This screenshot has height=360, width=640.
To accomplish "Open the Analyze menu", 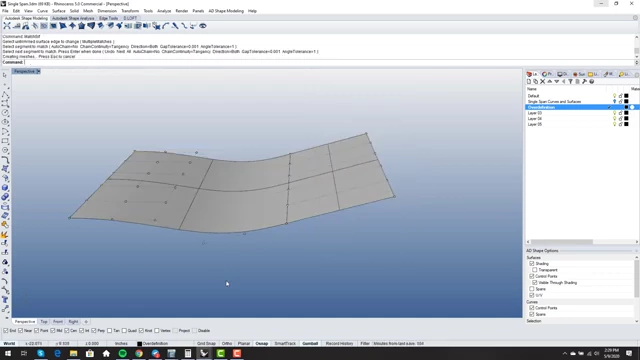I will [x=164, y=11].
